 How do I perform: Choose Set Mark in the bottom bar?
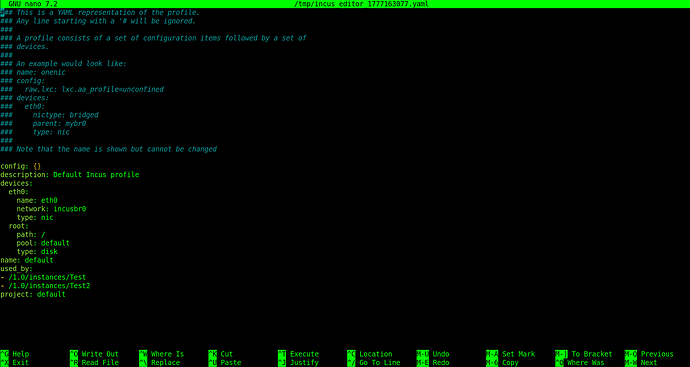pyautogui.click(x=518, y=354)
